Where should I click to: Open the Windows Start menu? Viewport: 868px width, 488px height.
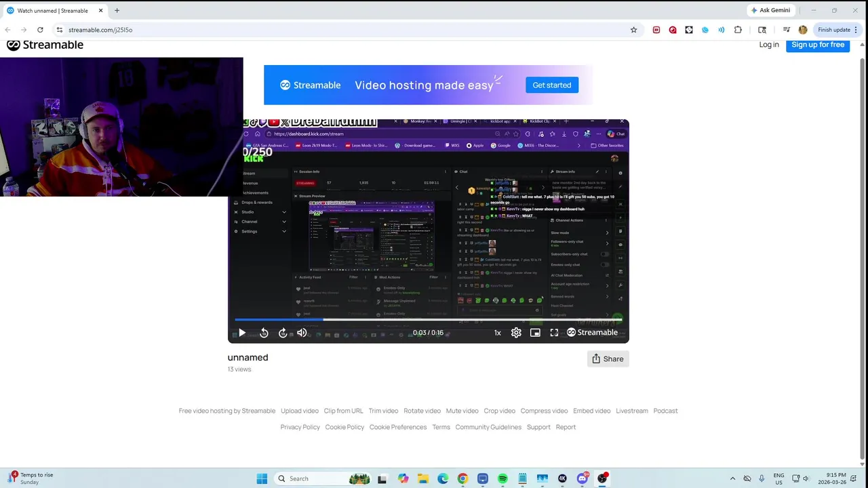point(262,479)
